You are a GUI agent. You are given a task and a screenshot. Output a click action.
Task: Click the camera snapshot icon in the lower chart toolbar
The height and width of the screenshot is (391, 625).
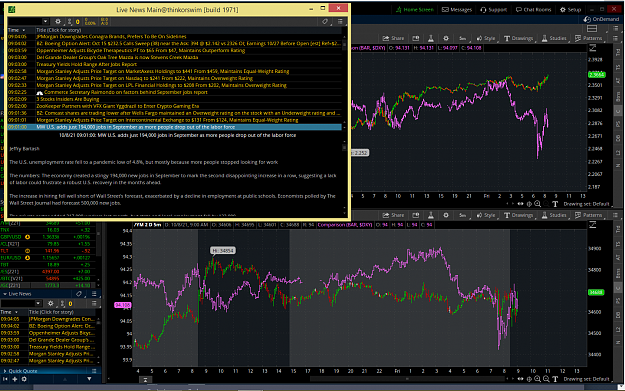pos(416,215)
